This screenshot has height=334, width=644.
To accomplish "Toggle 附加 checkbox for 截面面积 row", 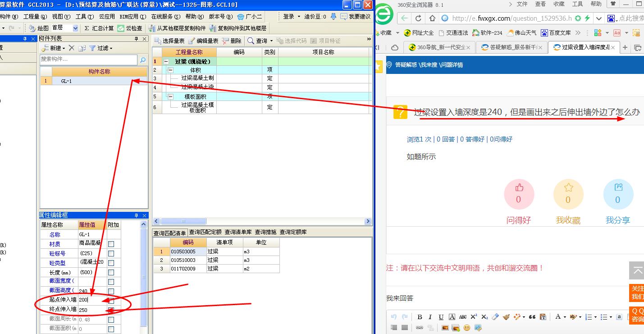I will [111, 329].
